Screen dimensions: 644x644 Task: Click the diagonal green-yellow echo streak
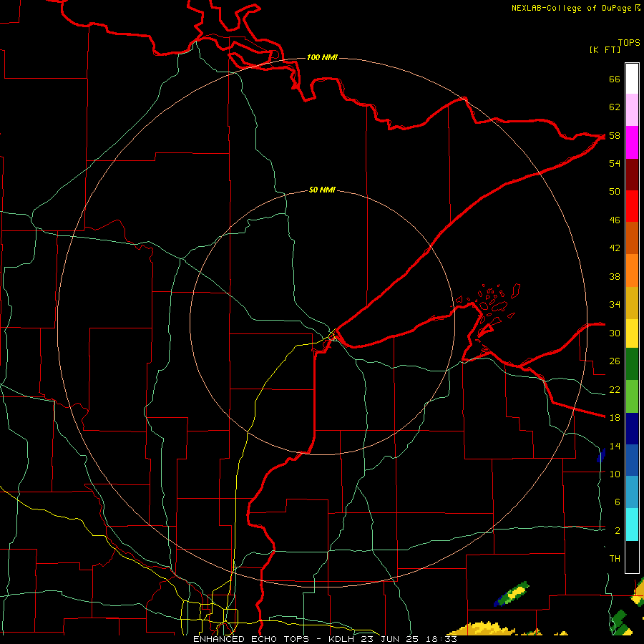pos(512,594)
